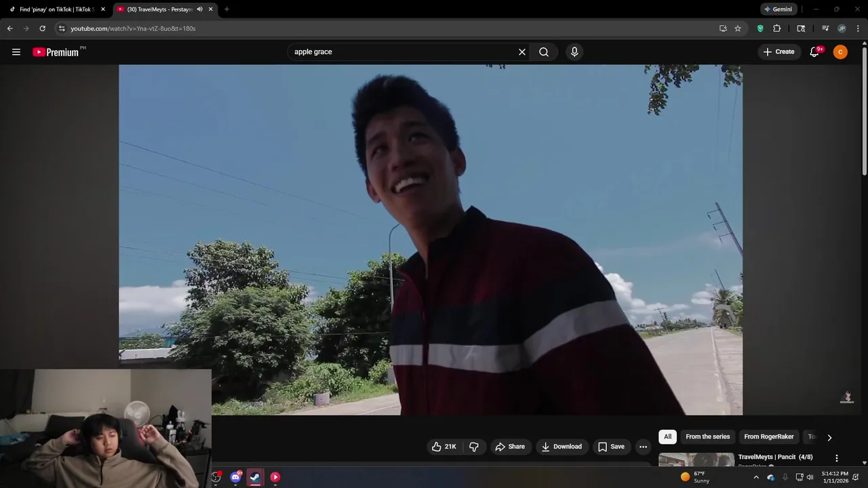Open the red play app on taskbar
868x488 pixels.
pos(275,477)
